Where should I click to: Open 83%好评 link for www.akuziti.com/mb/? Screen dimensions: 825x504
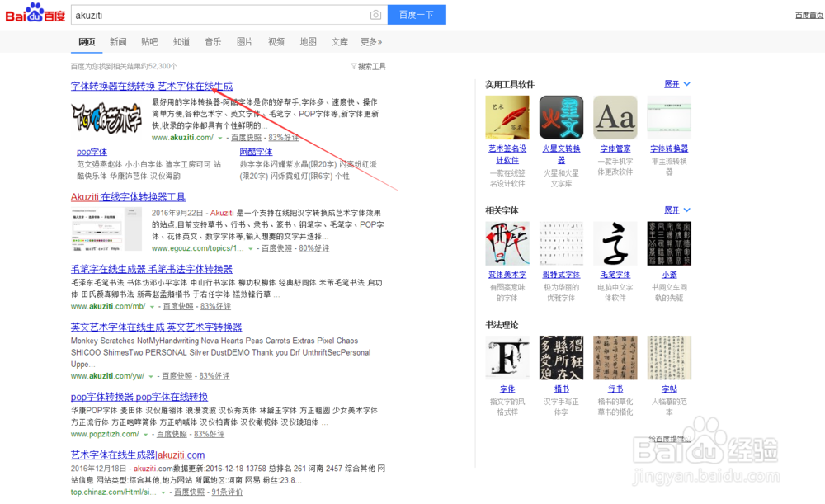click(x=215, y=306)
